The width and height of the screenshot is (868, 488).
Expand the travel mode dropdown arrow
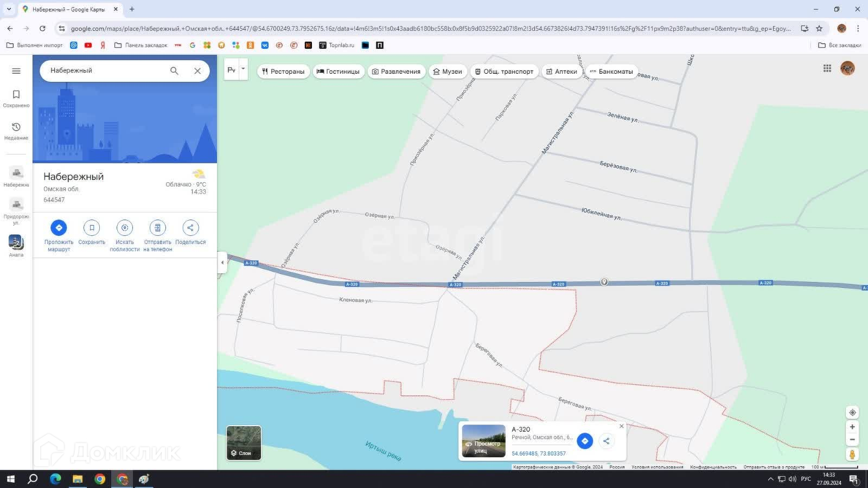[243, 69]
